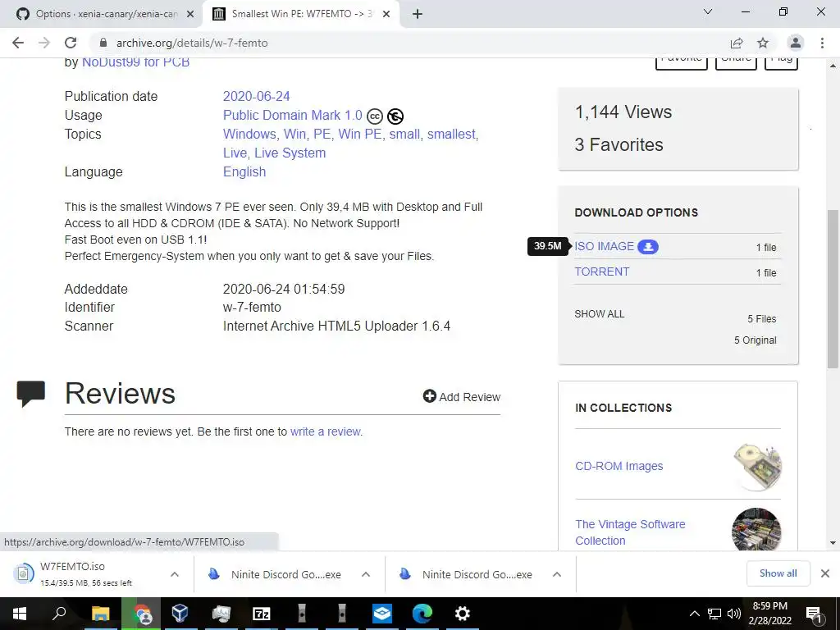The width and height of the screenshot is (840, 630).
Task: Click the English language link
Action: pyautogui.click(x=244, y=172)
